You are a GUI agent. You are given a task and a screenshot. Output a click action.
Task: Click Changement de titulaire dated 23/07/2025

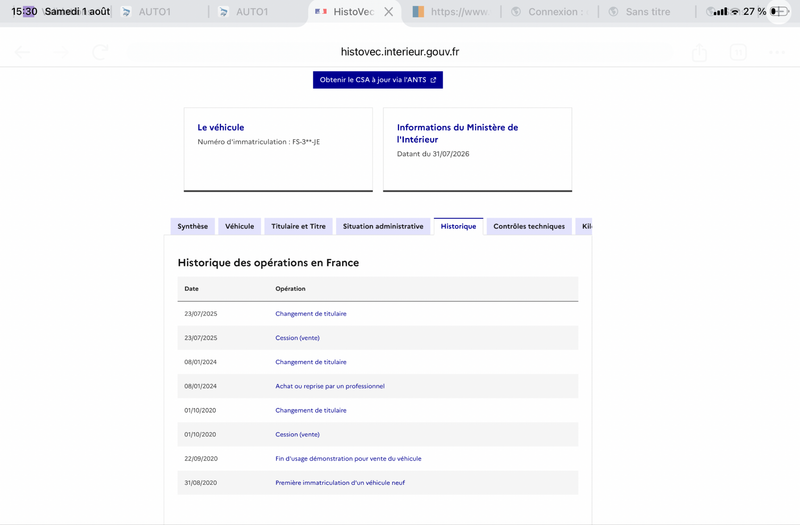click(311, 314)
